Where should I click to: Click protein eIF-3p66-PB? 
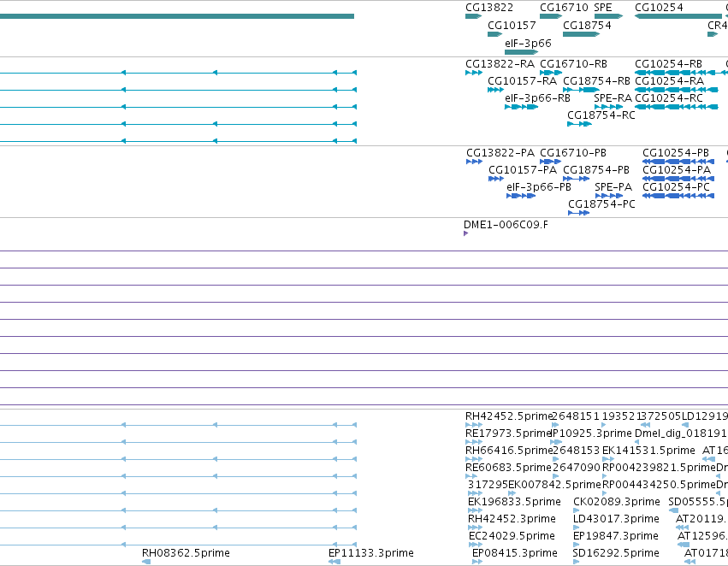[539, 187]
